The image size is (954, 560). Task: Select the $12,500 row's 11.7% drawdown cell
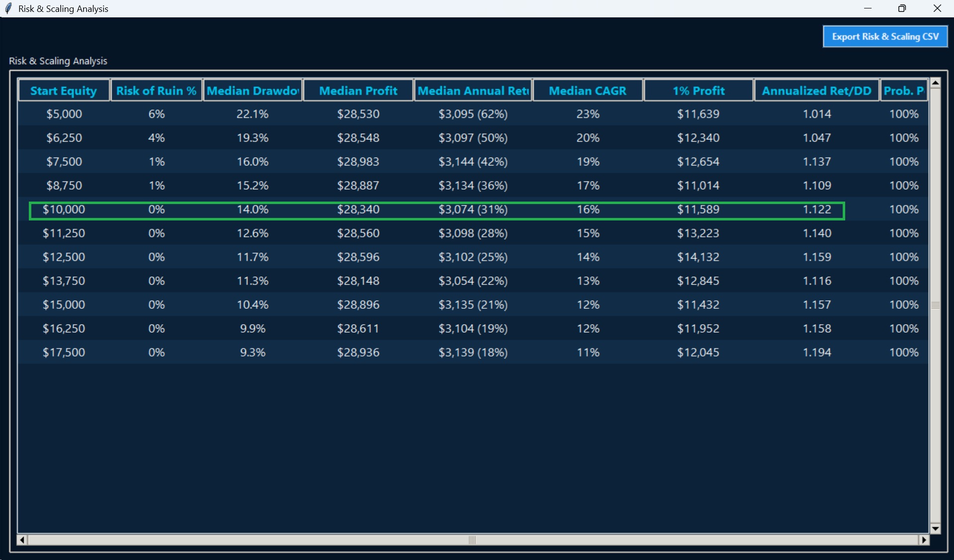(x=253, y=257)
